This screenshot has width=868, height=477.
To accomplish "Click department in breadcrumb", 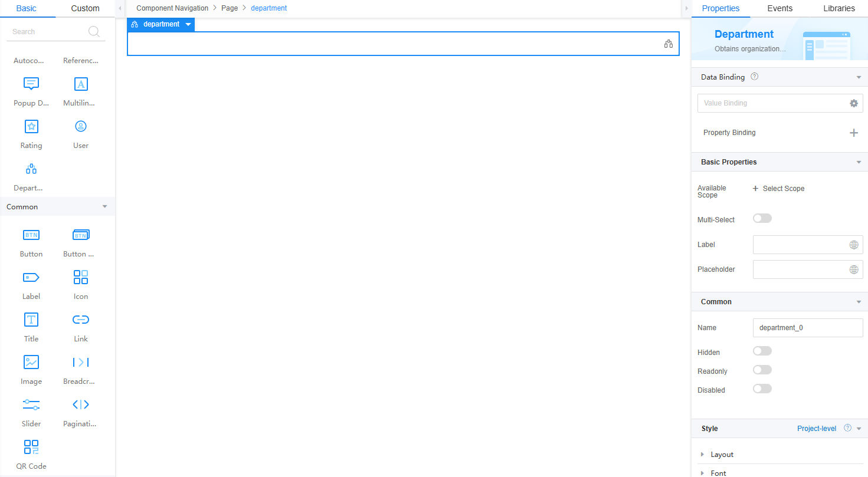I will click(269, 8).
